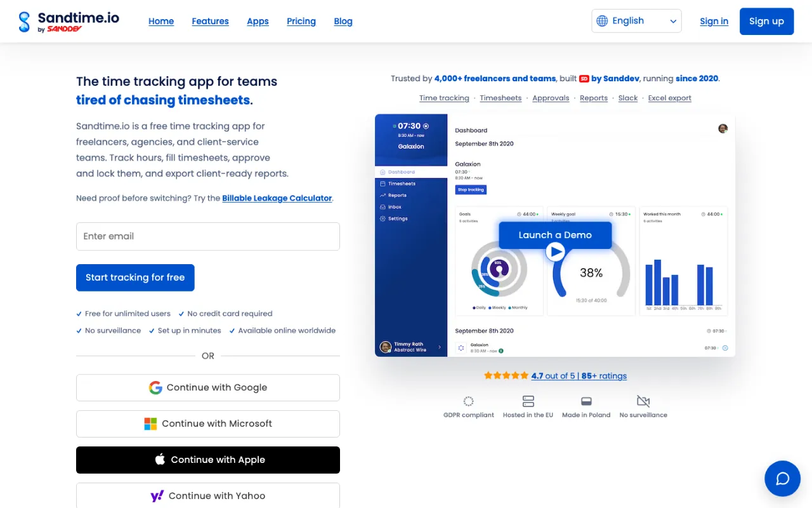Open the Time tracking feature link
The height and width of the screenshot is (508, 812).
[x=444, y=98]
